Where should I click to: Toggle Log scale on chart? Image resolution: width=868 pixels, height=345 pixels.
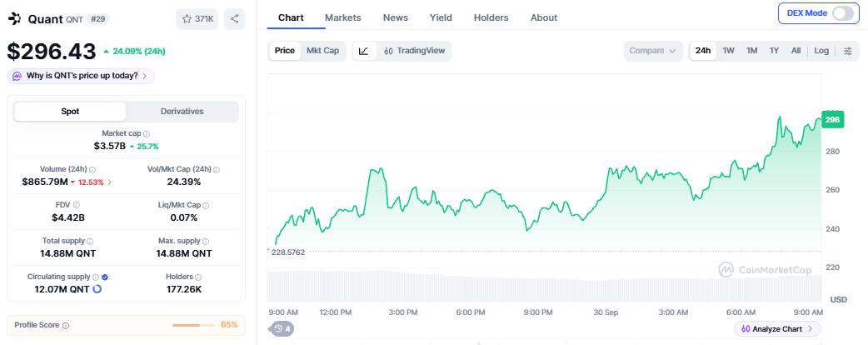821,51
